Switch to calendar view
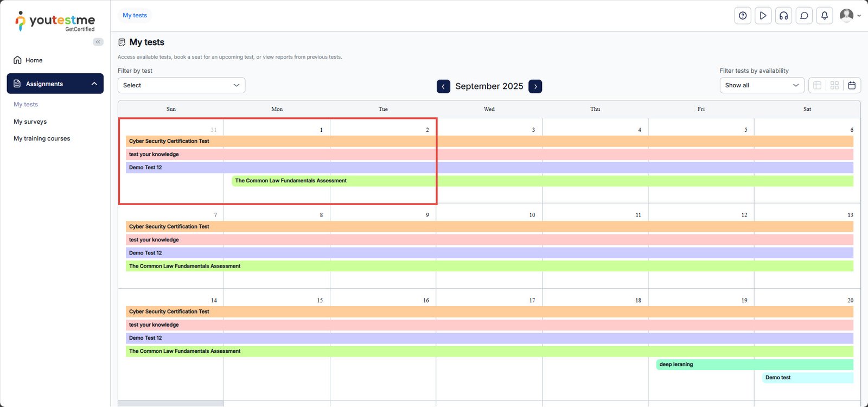This screenshot has width=868, height=407. pyautogui.click(x=852, y=85)
